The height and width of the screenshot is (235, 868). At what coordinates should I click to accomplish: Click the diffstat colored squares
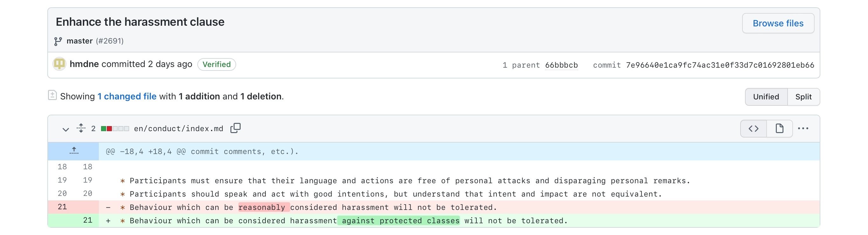click(115, 129)
